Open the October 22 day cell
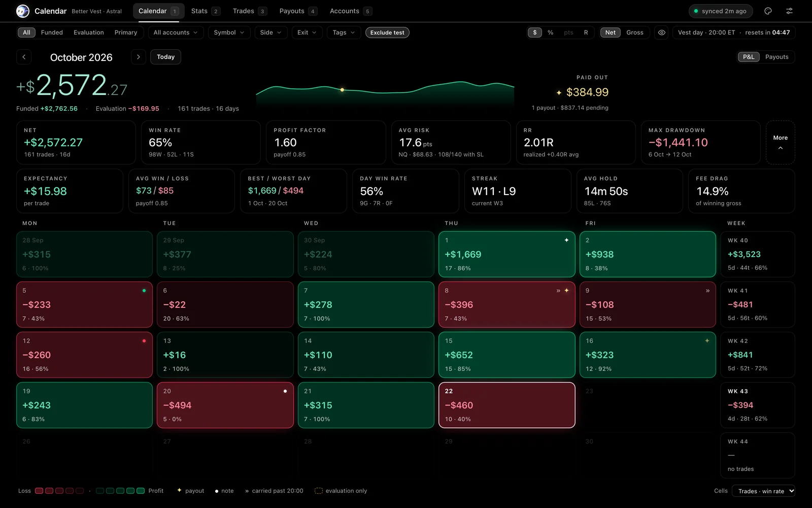 coord(506,405)
